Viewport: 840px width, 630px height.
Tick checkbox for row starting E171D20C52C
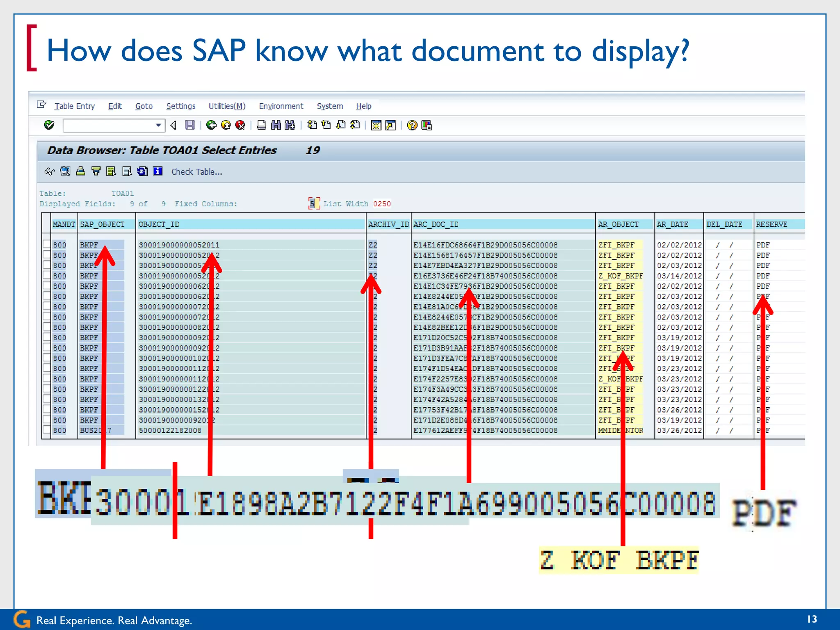tap(47, 337)
